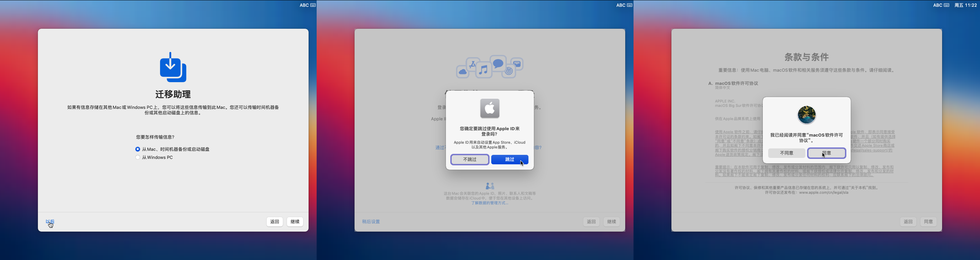
Task: Open the 了解数据的管理方式 link
Action: [x=490, y=203]
